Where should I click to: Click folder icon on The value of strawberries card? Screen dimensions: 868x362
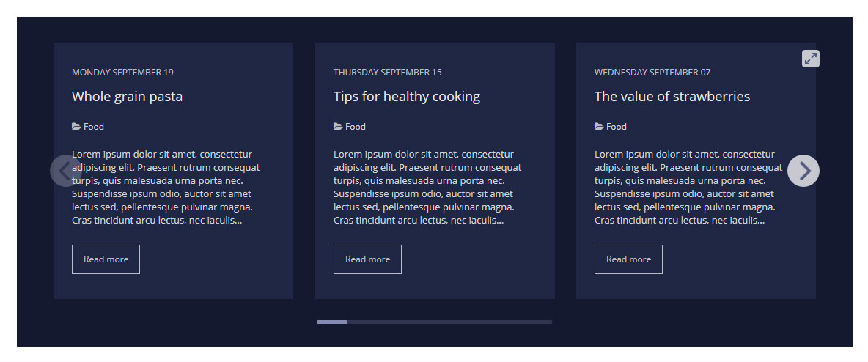[x=599, y=127]
